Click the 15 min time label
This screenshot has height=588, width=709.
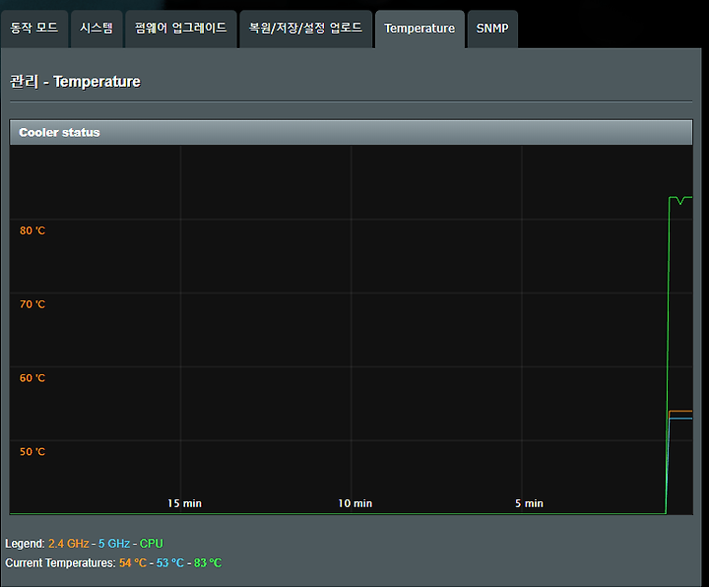coord(184,503)
